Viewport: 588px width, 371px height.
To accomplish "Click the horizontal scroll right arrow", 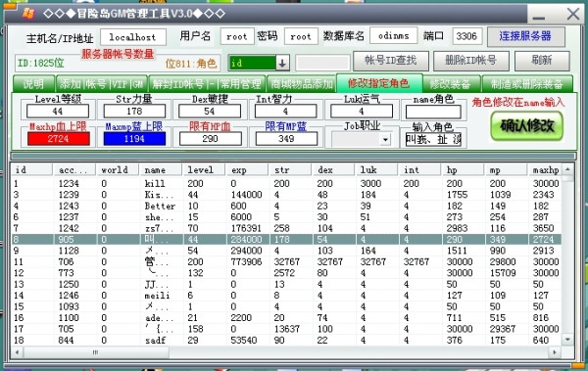I will point(555,352).
